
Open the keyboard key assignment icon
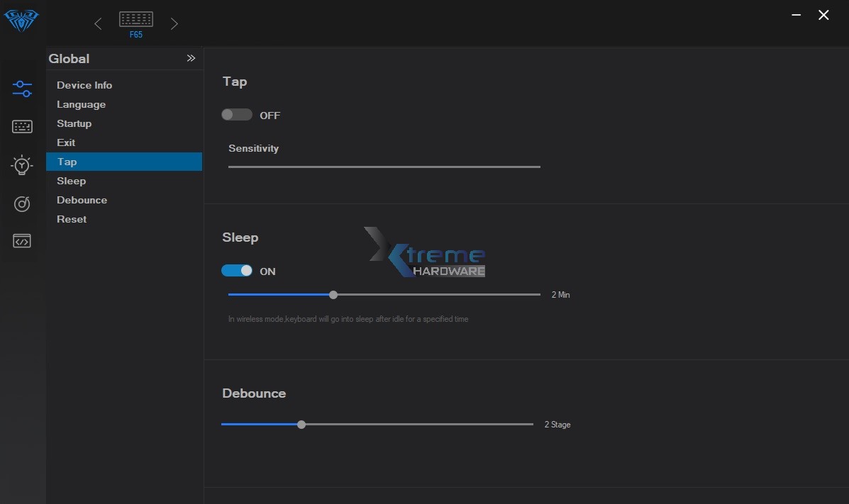[x=22, y=127]
